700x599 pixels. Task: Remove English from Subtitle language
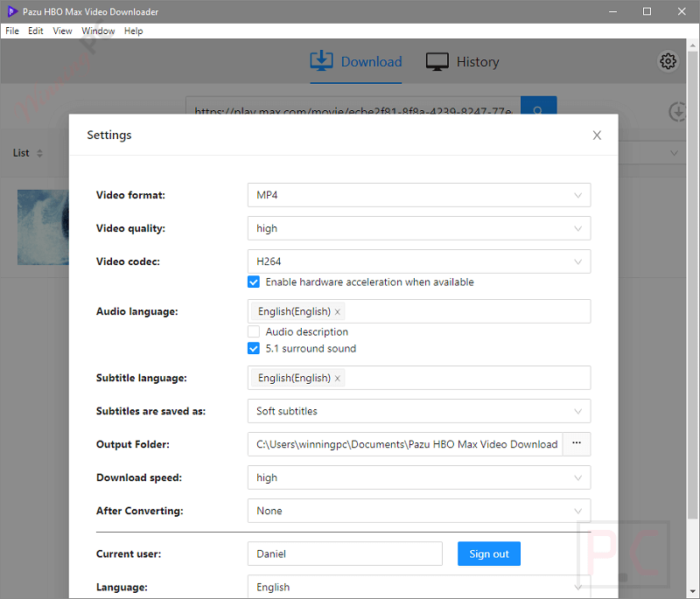(338, 379)
